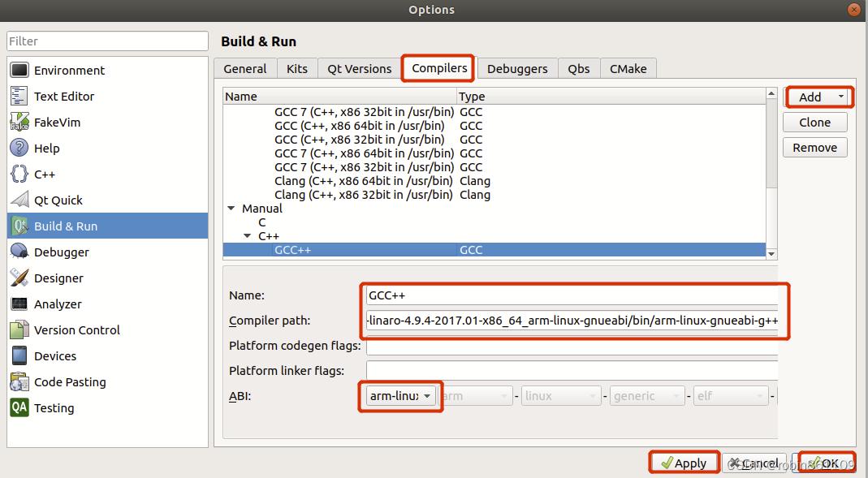Viewport: 868px width, 478px height.
Task: Click the Clone button
Action: click(815, 123)
